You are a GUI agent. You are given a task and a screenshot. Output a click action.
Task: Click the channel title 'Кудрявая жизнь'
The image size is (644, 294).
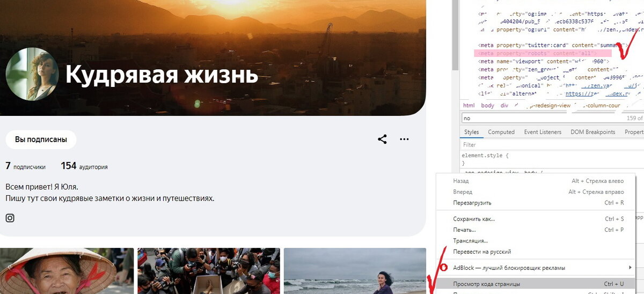[x=162, y=75]
